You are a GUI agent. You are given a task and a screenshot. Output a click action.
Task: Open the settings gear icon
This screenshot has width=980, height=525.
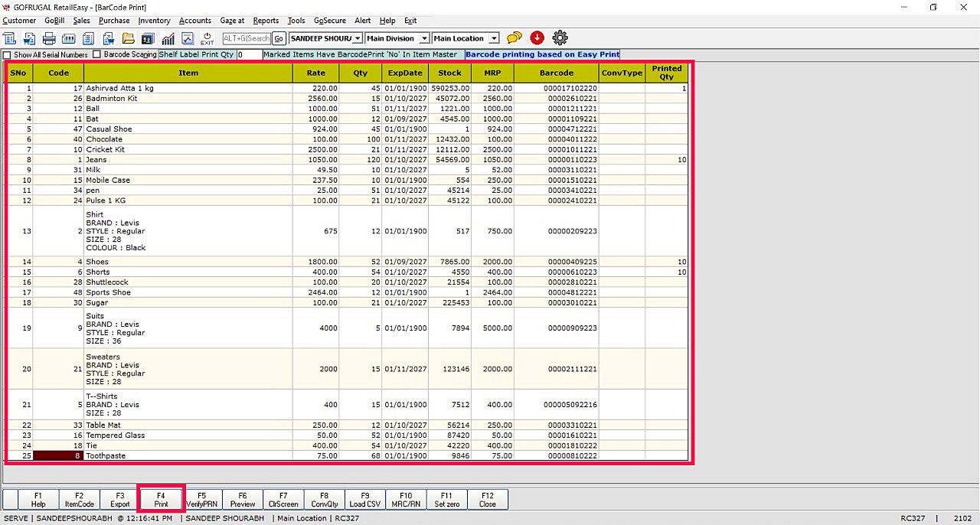click(560, 37)
